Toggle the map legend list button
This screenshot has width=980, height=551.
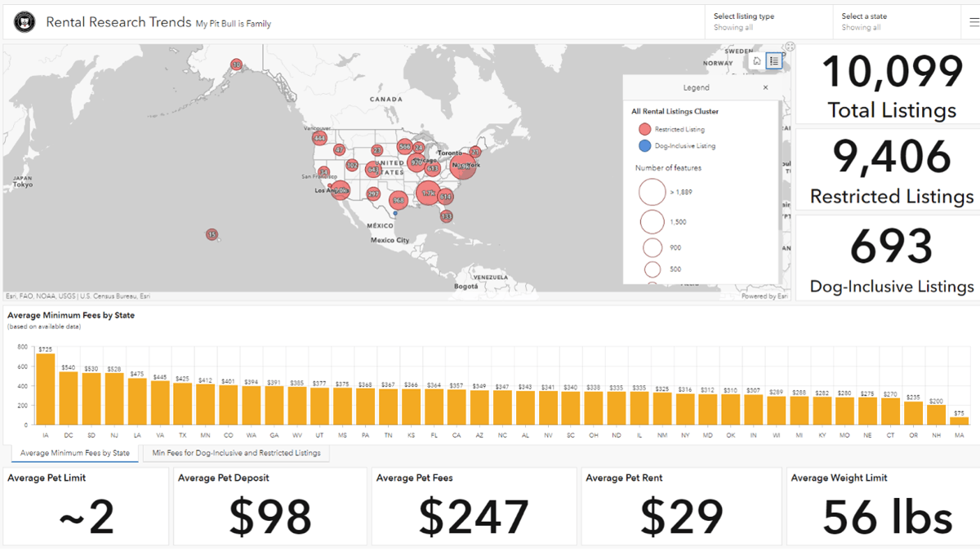[x=774, y=61]
